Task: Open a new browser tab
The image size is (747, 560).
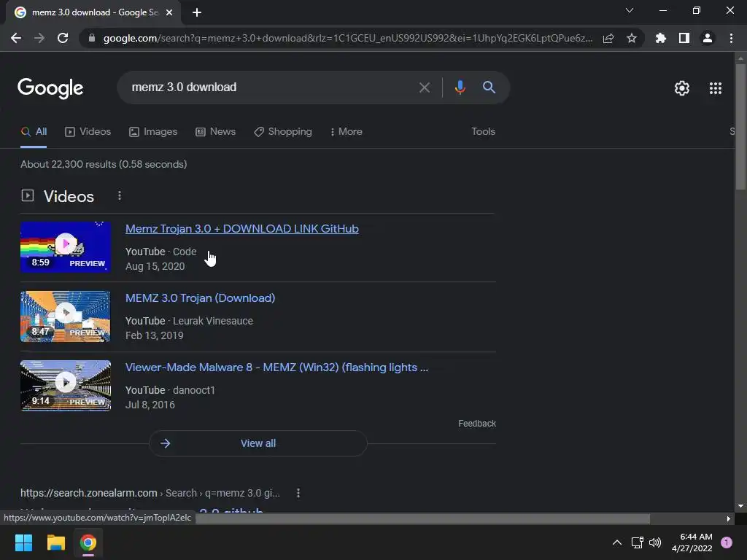Action: [197, 12]
